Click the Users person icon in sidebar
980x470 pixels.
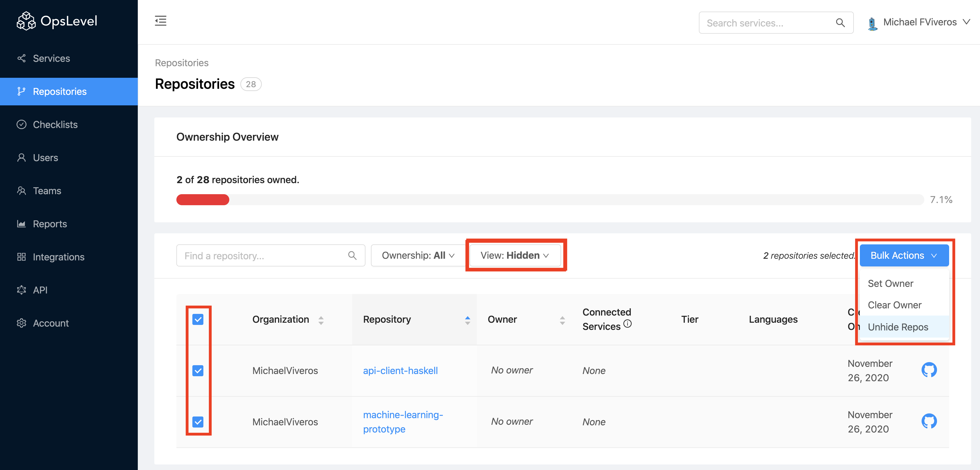[21, 158]
